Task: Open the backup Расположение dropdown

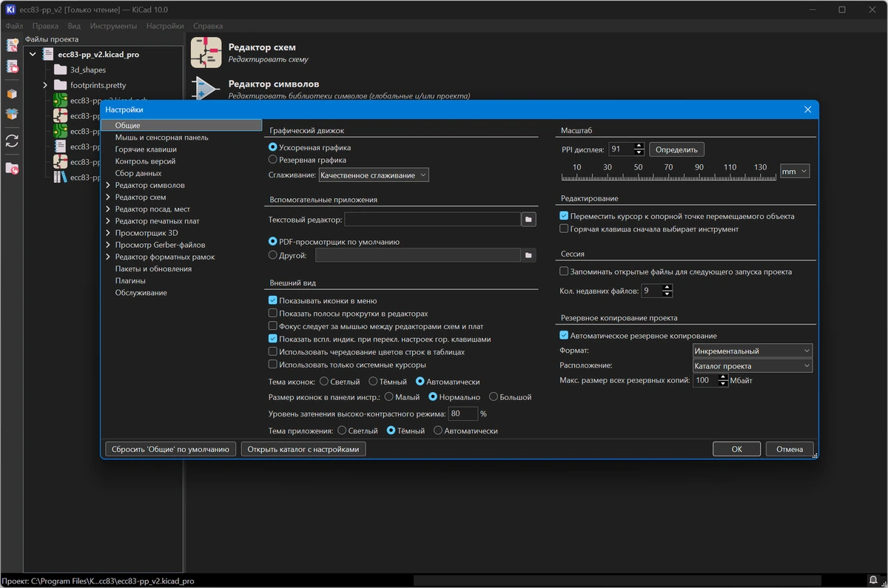Action: point(753,365)
